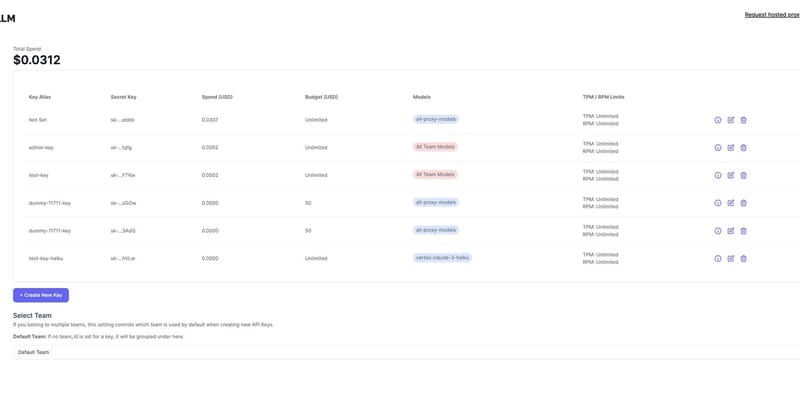Trash the test-key row
The image size is (800, 400).
click(x=743, y=176)
